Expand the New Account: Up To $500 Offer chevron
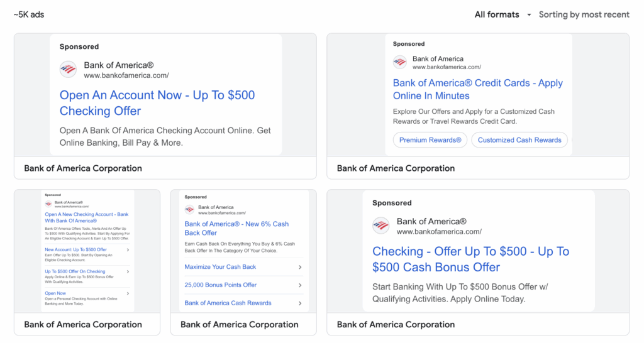This screenshot has height=343, width=644. (x=128, y=250)
